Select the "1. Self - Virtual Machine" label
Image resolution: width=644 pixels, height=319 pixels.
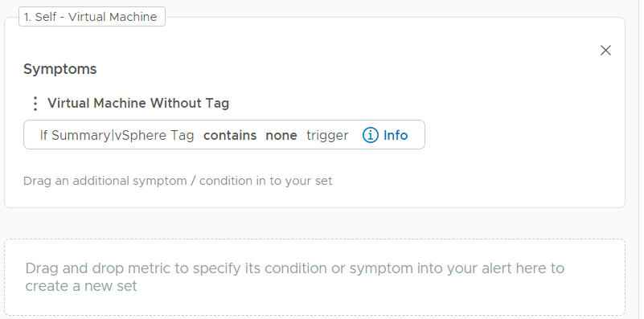click(x=92, y=17)
